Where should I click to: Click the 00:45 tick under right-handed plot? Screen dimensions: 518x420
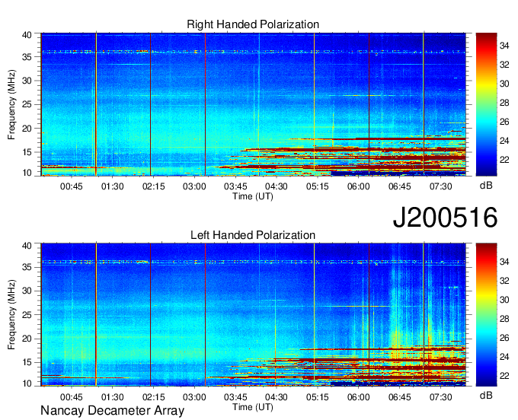tap(72, 186)
